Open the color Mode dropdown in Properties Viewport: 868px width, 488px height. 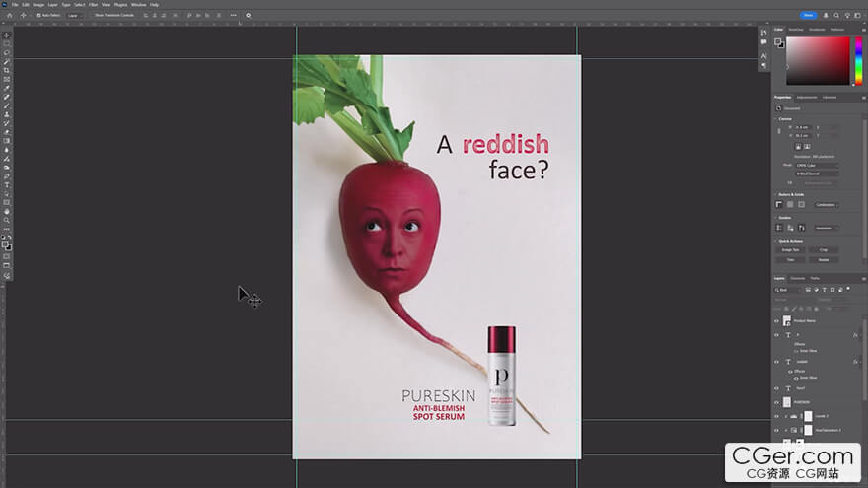(x=816, y=165)
